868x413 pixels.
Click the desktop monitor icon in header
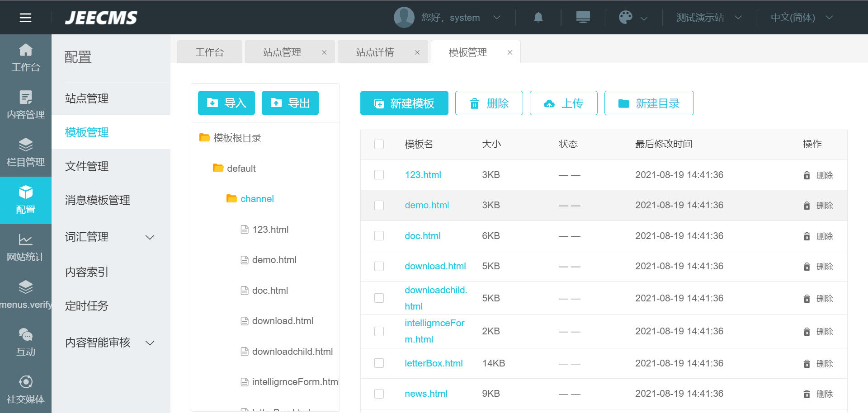(583, 18)
